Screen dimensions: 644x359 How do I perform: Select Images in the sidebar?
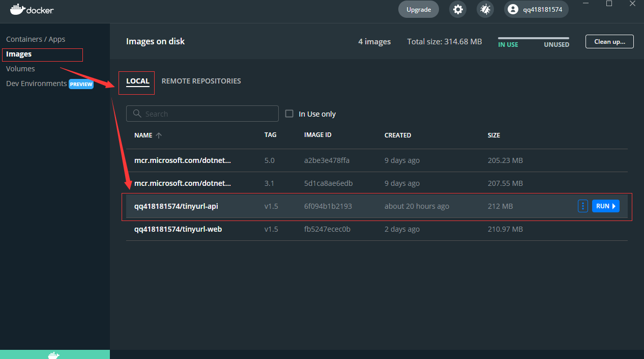click(19, 54)
